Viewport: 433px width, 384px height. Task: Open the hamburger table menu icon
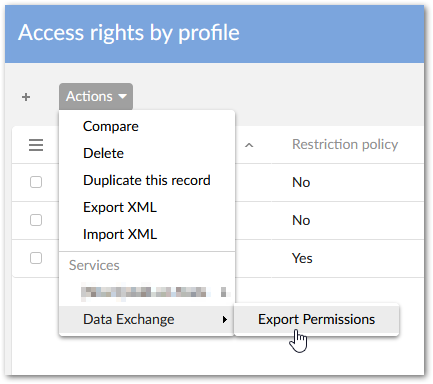[x=36, y=145]
